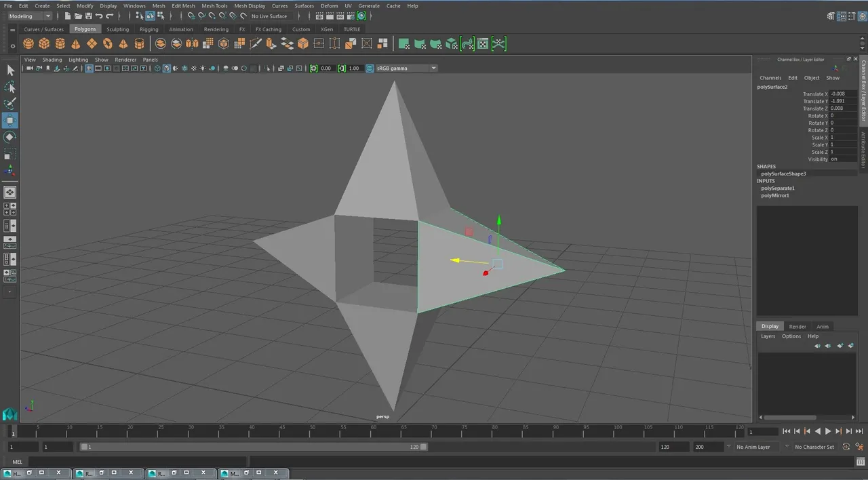Viewport: 868px width, 480px height.
Task: Open the panel Shading menu
Action: 52,60
